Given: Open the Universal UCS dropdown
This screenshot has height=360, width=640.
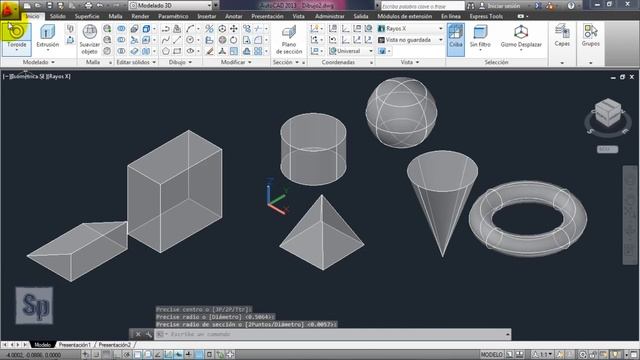Looking at the screenshot, I should coord(351,51).
